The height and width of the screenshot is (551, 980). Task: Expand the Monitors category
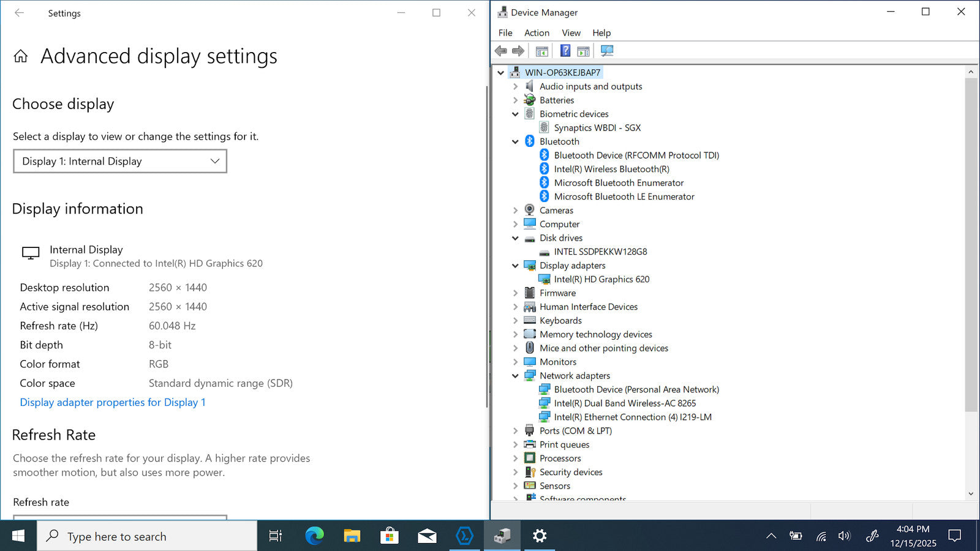[x=515, y=362]
